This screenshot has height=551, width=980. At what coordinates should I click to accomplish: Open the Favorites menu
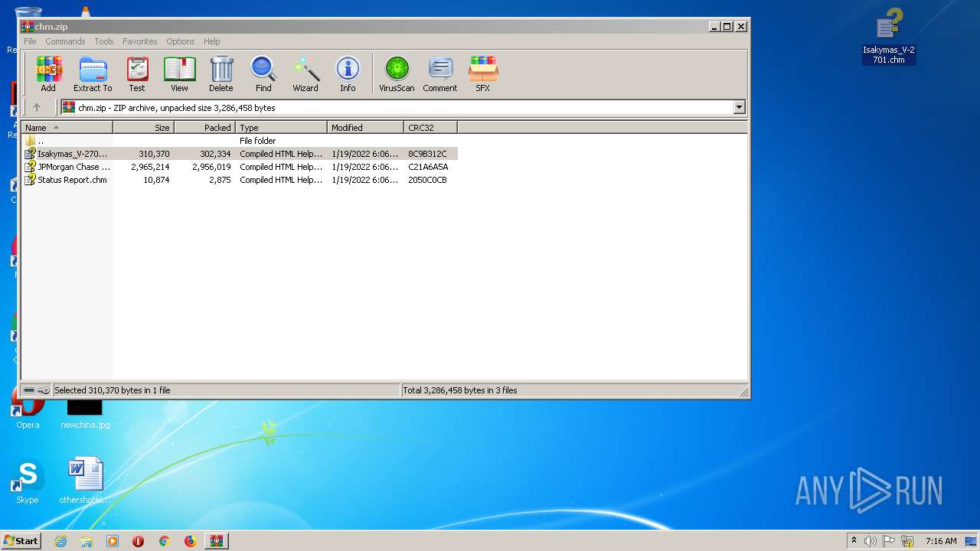pos(140,41)
